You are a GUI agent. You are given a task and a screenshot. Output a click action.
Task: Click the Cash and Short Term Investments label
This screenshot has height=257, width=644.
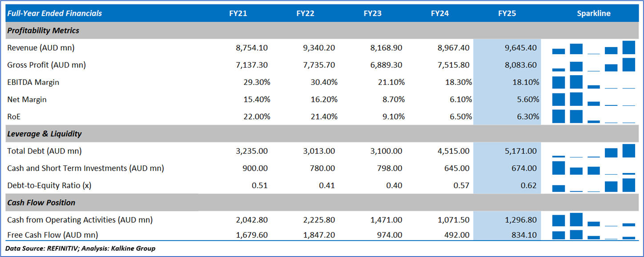(x=85, y=169)
